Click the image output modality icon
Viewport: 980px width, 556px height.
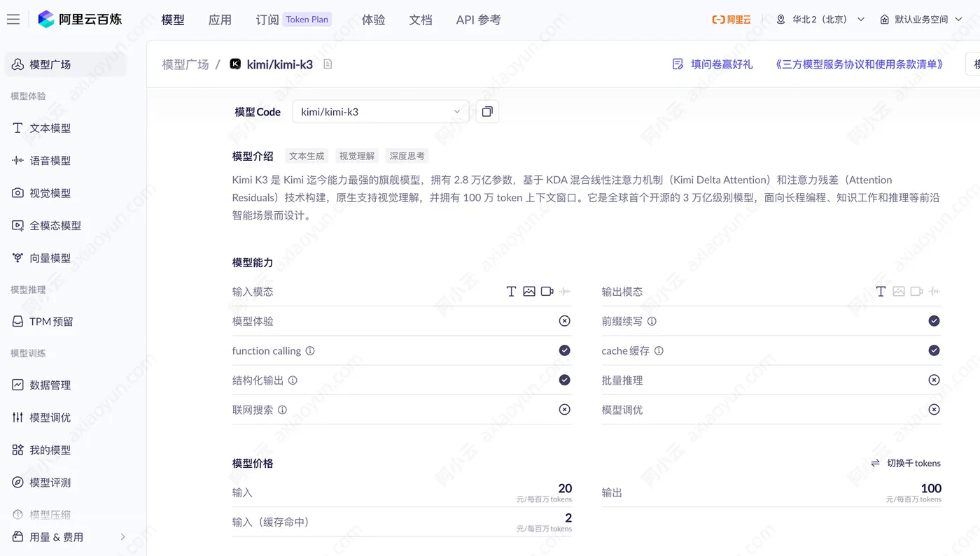click(898, 292)
